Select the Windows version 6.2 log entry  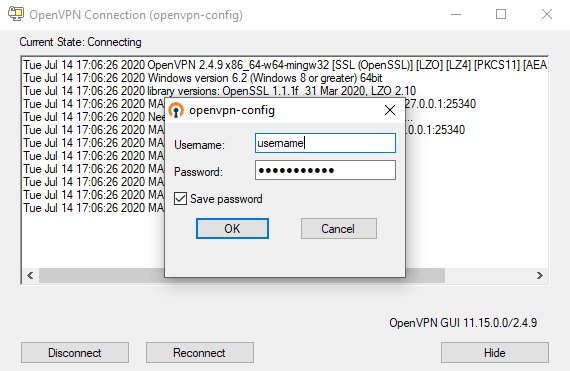tap(203, 78)
